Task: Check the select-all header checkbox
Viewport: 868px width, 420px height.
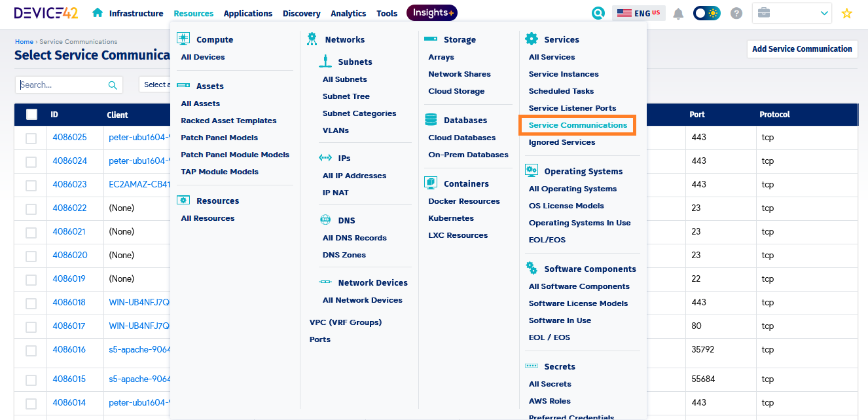Action: click(x=31, y=115)
